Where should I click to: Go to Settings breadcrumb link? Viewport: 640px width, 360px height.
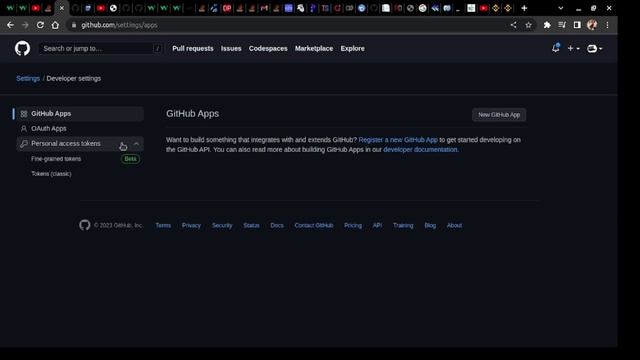(x=28, y=78)
